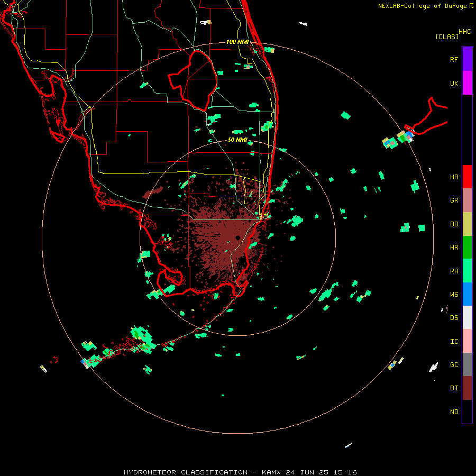Click the WS legend label
Screen dimensions: 476x476
click(x=454, y=294)
